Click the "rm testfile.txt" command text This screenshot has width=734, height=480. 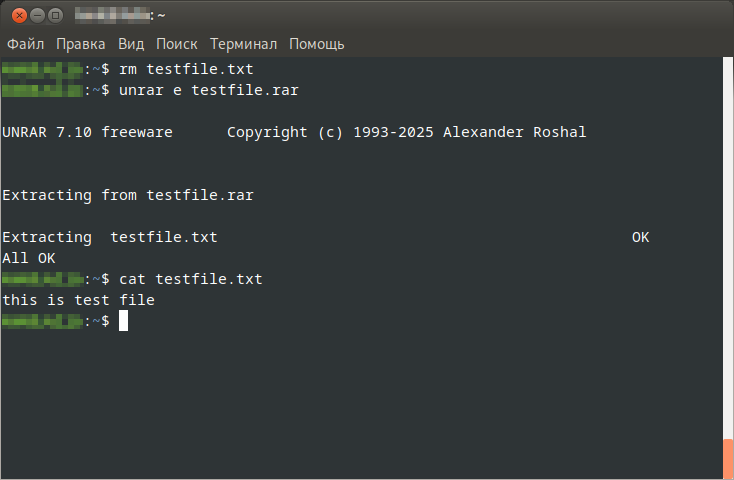(186, 69)
